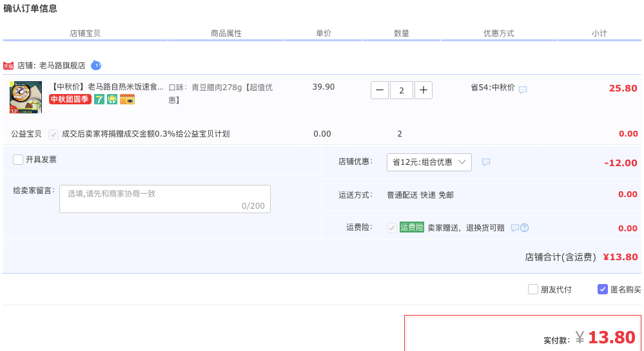Click the unit price 39.90
This screenshot has width=644, height=351.
[324, 87]
